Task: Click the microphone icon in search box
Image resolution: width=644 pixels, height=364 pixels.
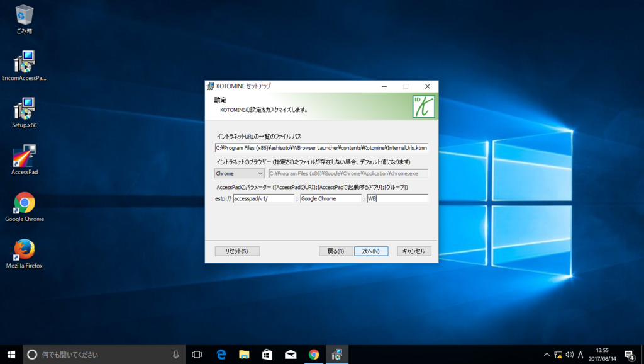Action: pos(176,355)
